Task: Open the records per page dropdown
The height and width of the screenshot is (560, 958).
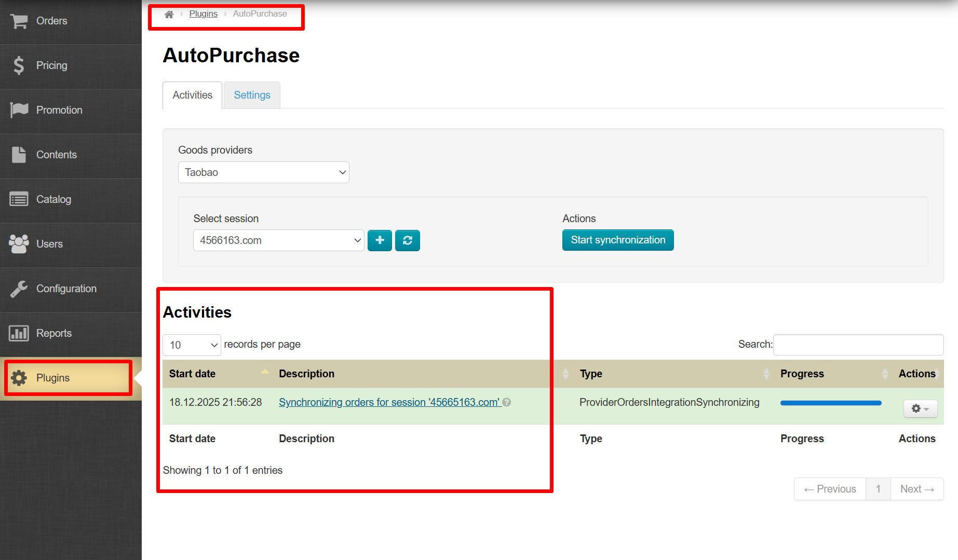Action: point(192,345)
